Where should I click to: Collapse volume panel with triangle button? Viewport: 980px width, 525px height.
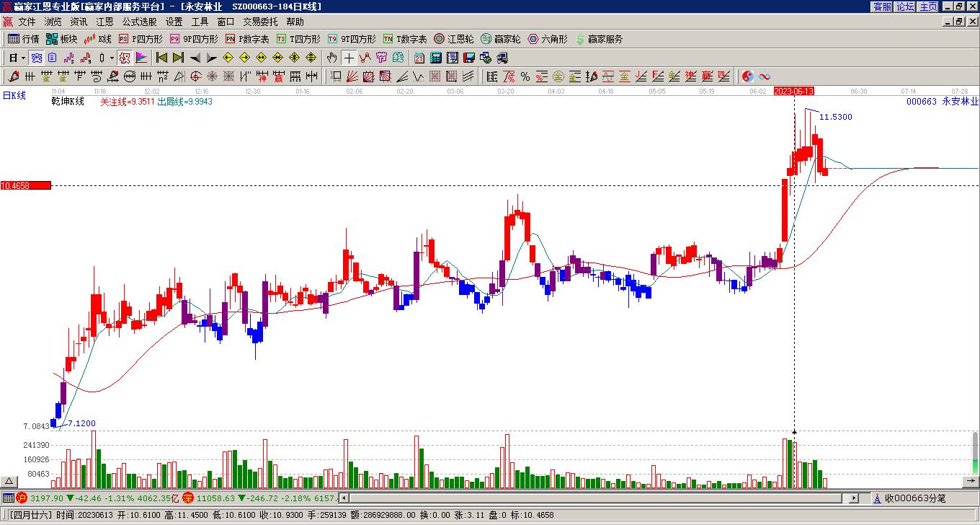tap(9, 481)
